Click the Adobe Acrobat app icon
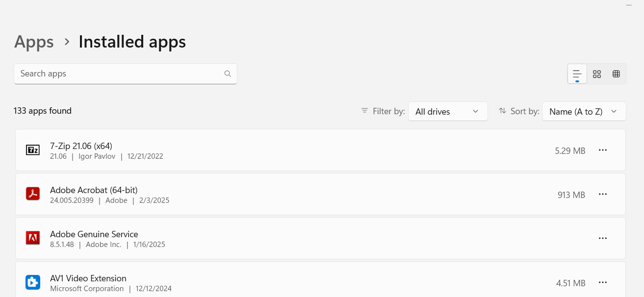This screenshot has height=297, width=644. [33, 195]
